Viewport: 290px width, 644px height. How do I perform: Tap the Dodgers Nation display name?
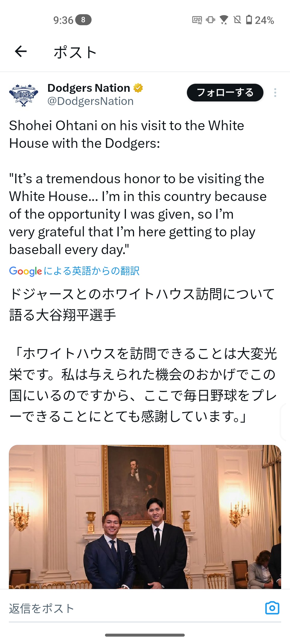(89, 88)
